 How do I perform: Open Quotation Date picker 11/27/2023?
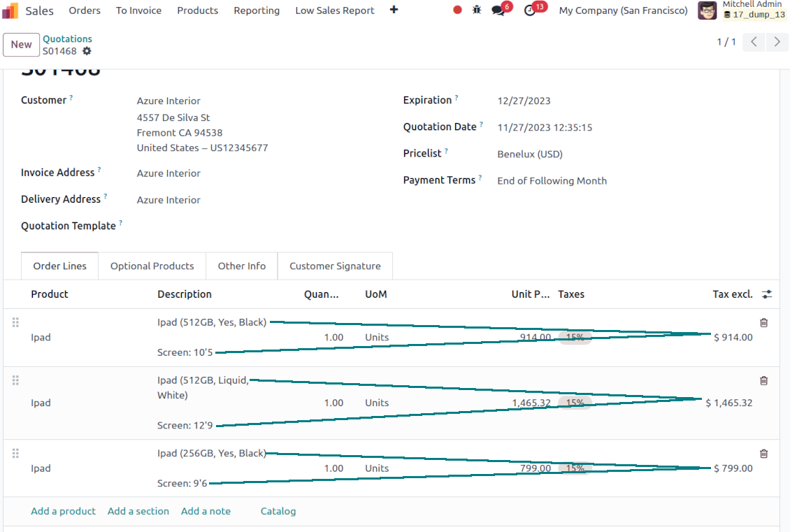(x=545, y=127)
